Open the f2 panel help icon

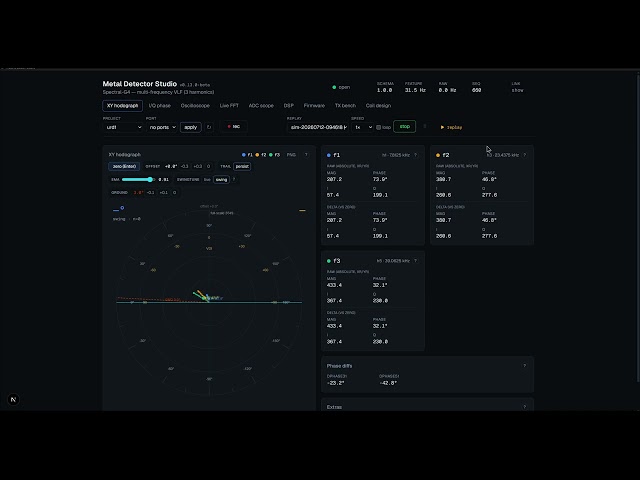[x=524, y=155]
